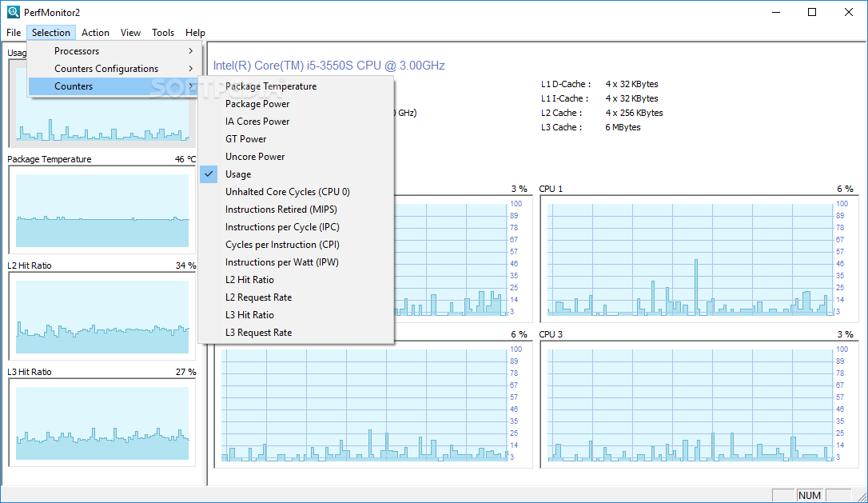Image resolution: width=868 pixels, height=503 pixels.
Task: Select the L2 Hit Ratio counter entry
Action: (297, 280)
